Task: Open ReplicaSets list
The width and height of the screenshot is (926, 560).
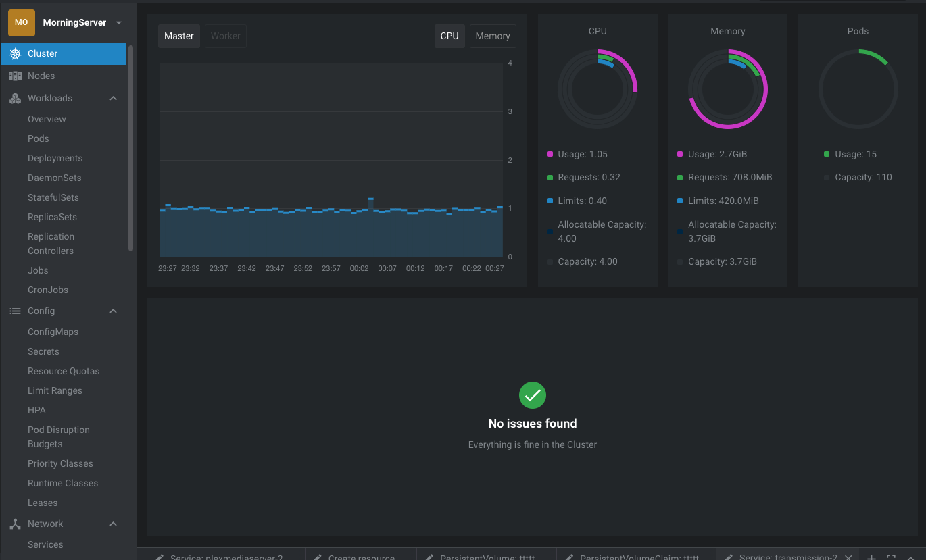Action: pyautogui.click(x=52, y=217)
